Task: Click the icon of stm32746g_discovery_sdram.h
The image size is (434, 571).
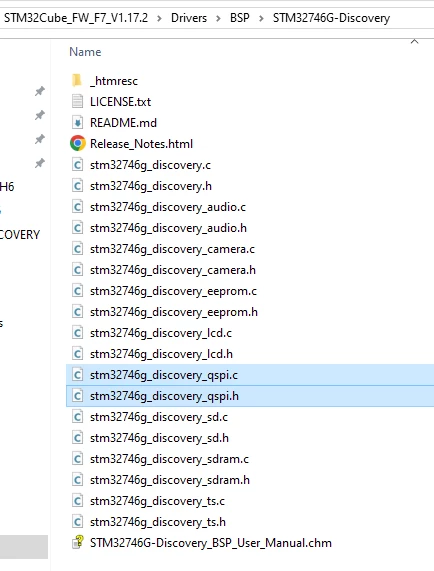Action: (x=77, y=480)
